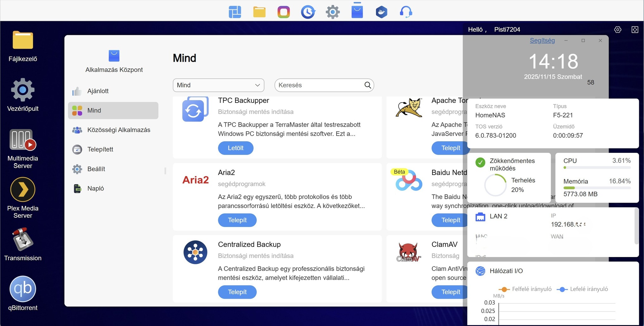Click Letölt for TPC Backupper

pyautogui.click(x=236, y=148)
